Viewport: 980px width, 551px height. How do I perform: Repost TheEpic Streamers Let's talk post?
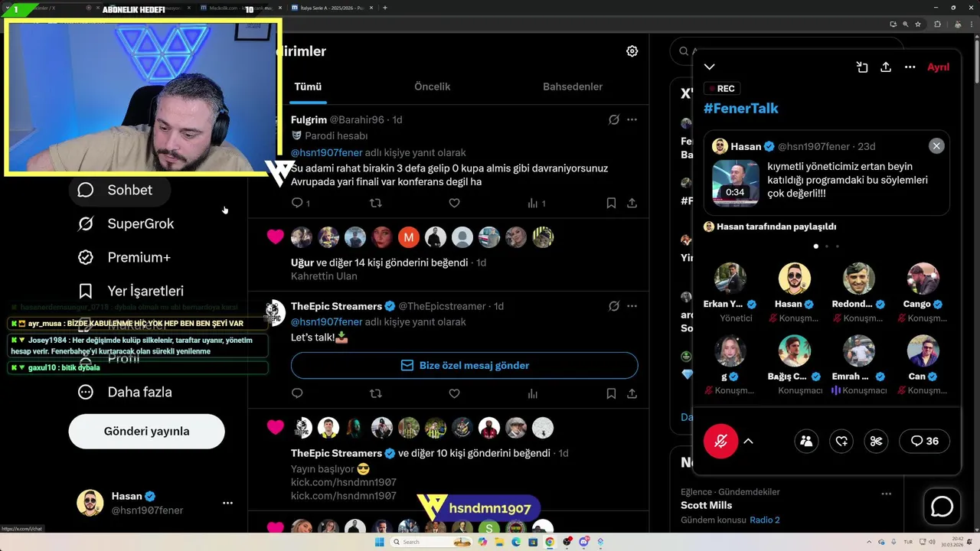point(375,393)
